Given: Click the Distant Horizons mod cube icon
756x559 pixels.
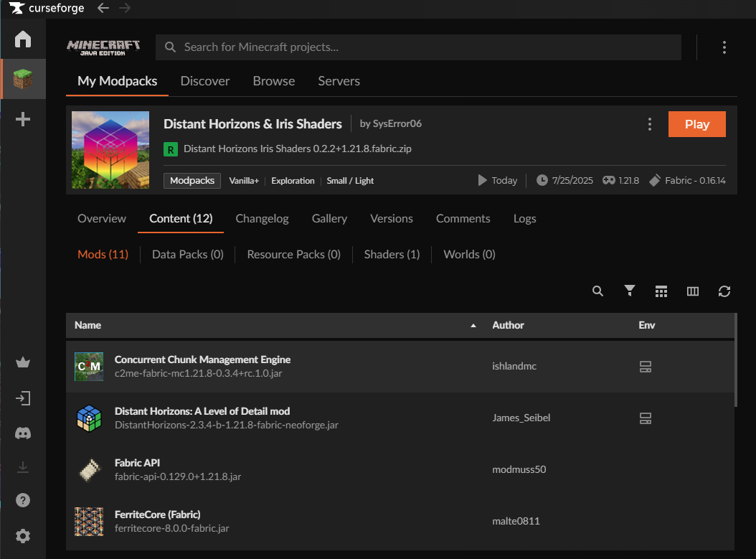Looking at the screenshot, I should point(89,418).
